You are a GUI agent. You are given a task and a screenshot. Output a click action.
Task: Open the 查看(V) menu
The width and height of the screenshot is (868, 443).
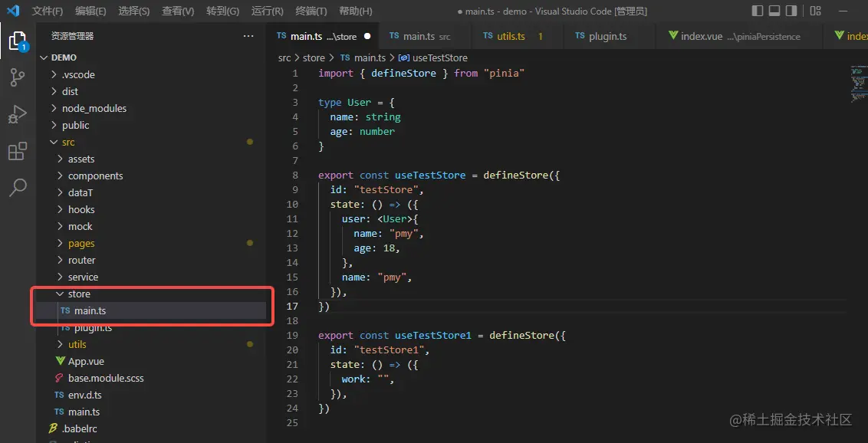178,11
